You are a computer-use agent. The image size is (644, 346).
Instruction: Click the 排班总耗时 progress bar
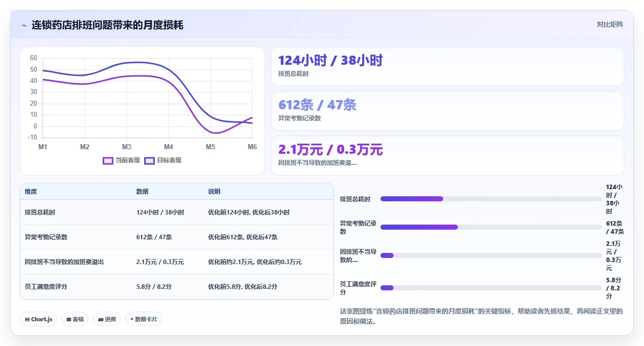(491, 199)
